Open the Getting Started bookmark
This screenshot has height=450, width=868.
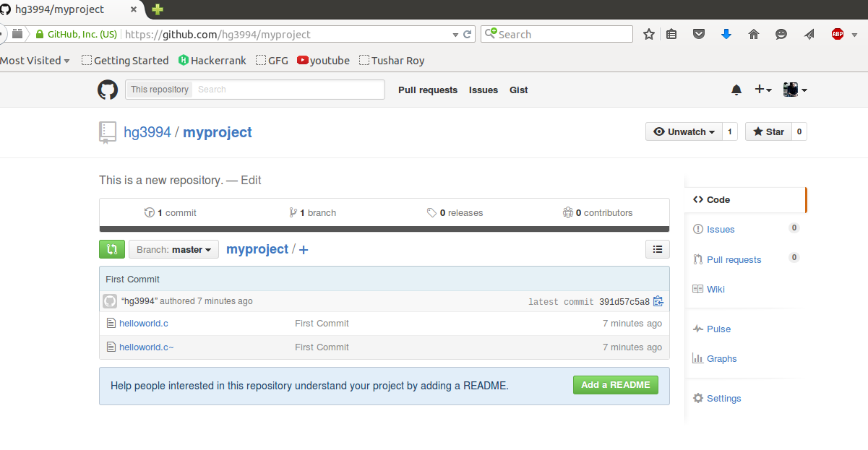pos(125,61)
